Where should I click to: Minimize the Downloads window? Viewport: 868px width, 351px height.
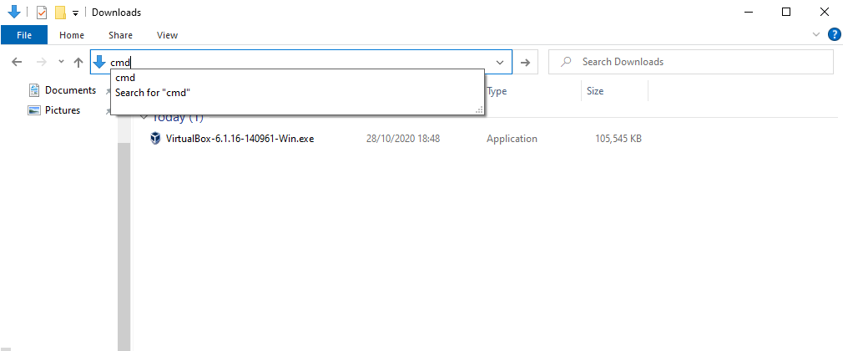pyautogui.click(x=749, y=12)
